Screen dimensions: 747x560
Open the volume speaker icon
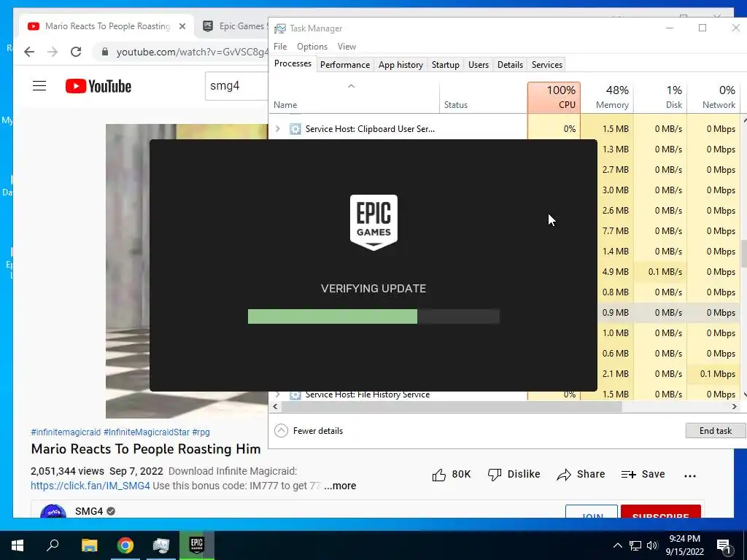[652, 545]
